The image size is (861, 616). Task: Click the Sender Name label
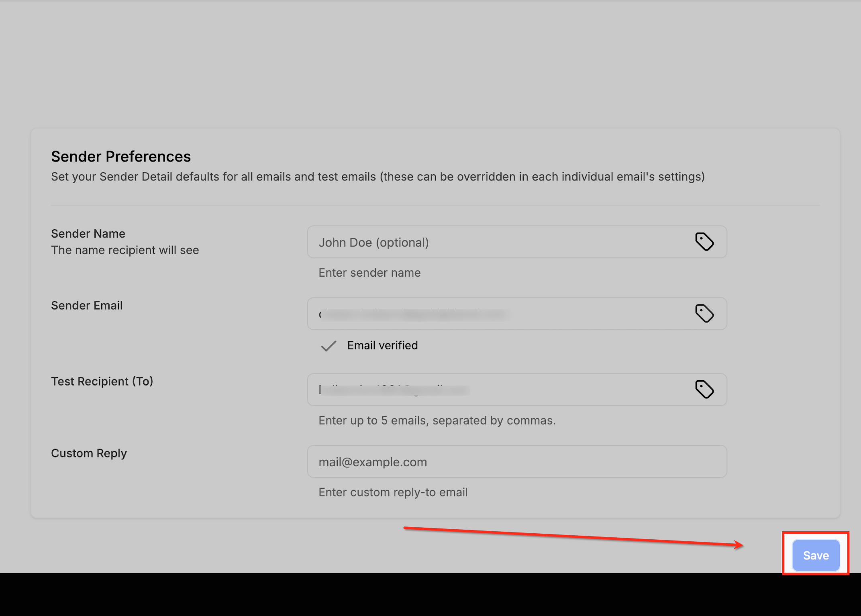coord(88,234)
